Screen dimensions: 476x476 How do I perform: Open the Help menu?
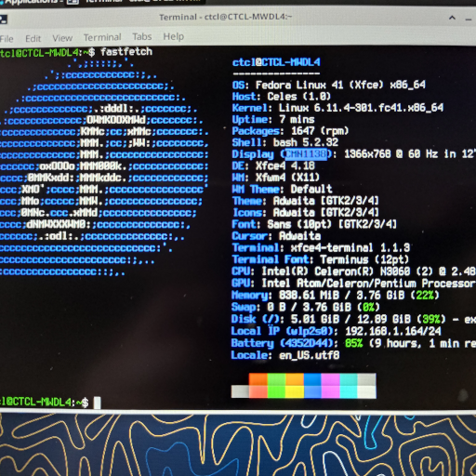(174, 36)
